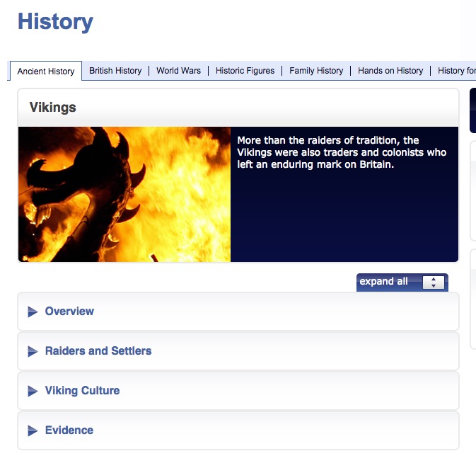Toggle the expand all up-down arrows
The width and height of the screenshot is (476, 451).
[x=434, y=282]
